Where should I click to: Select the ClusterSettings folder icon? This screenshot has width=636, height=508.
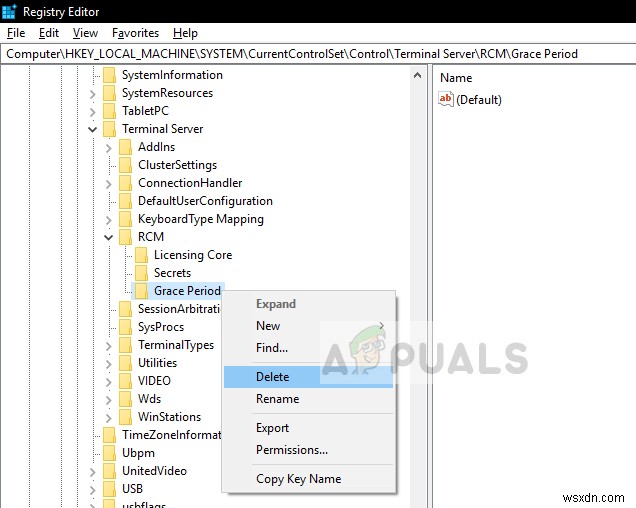[126, 165]
